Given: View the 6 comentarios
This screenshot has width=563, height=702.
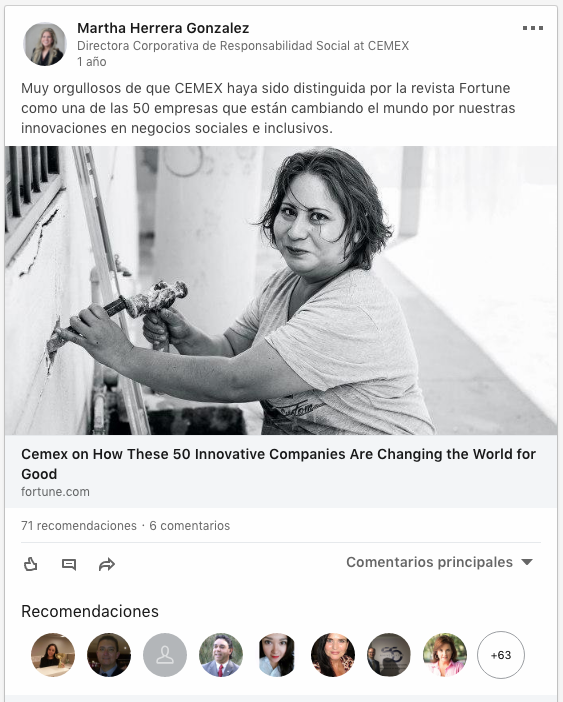Looking at the screenshot, I should click(x=190, y=526).
